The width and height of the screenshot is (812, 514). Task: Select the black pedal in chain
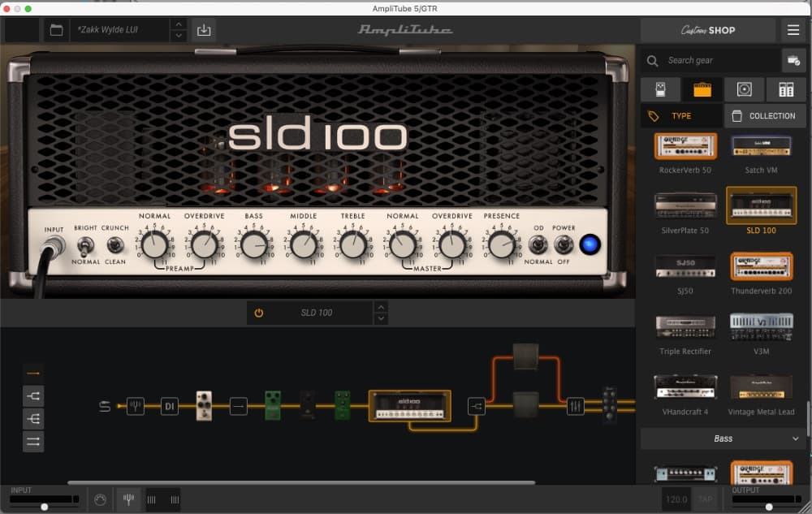click(308, 405)
